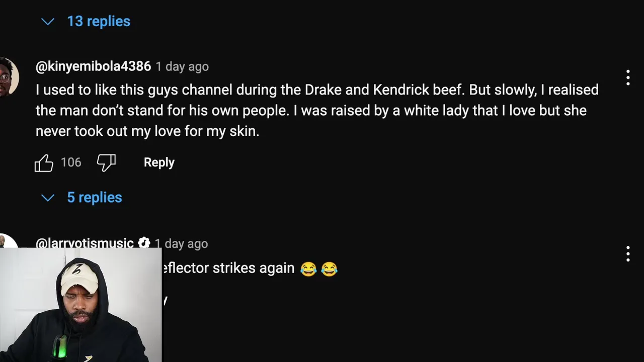Open the '1 day ago' timestamp of kinyemibola4386's comment
Image resolution: width=644 pixels, height=362 pixels.
click(182, 66)
